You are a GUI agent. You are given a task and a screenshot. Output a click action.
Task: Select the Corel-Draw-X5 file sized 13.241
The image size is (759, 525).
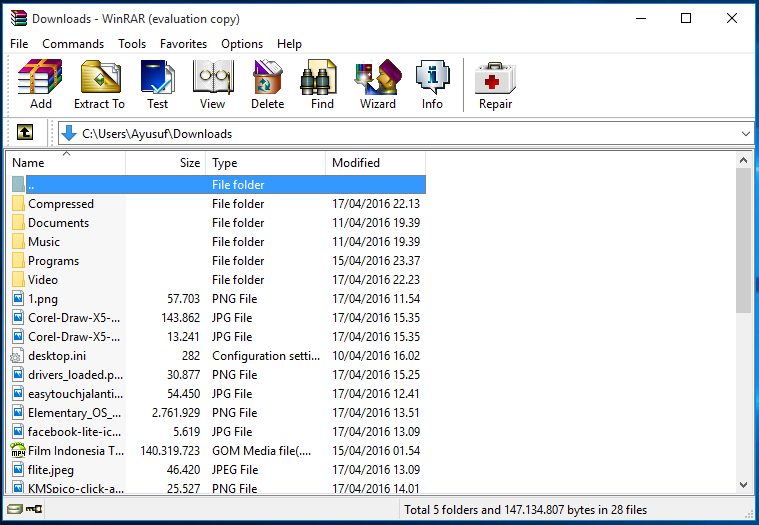pos(74,337)
